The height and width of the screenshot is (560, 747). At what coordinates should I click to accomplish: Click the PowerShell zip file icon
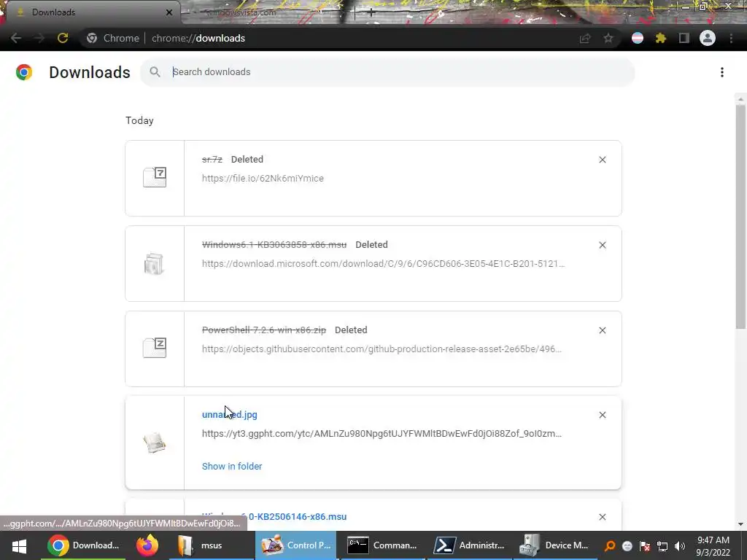[155, 348]
